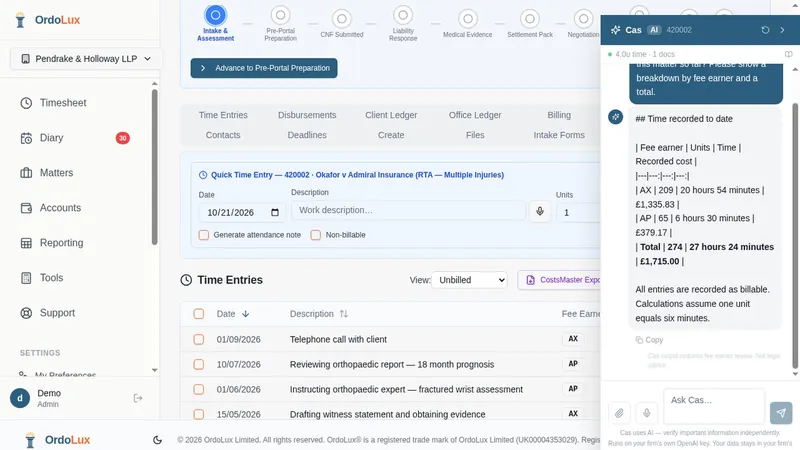Viewport: 800px width, 450px height.
Task: Tick checkbox for Telephone call with client
Action: 198,339
